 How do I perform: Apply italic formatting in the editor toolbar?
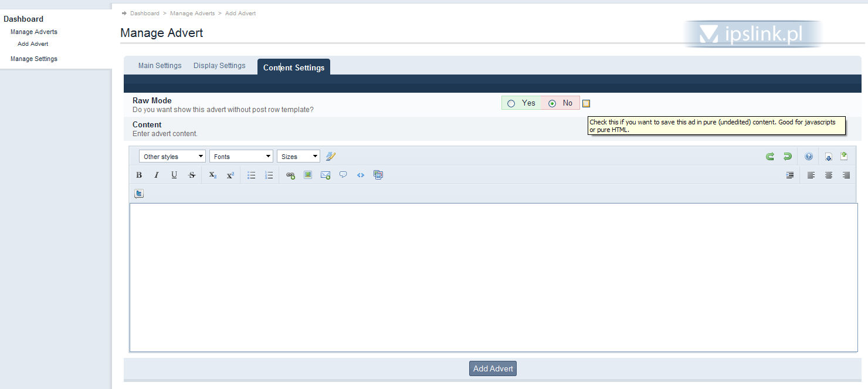click(x=157, y=175)
